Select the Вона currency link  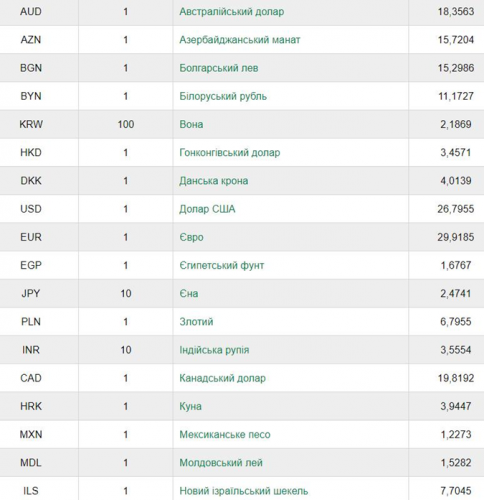(x=191, y=124)
